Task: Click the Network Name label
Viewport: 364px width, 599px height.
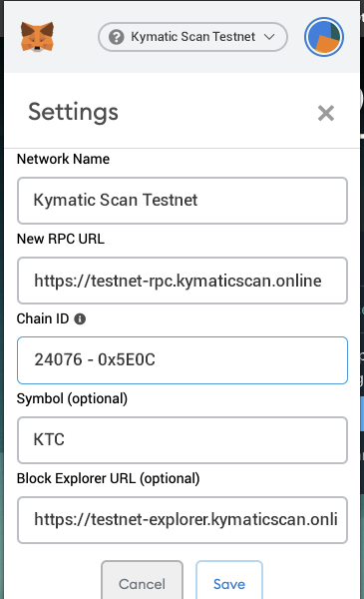Action: click(x=64, y=159)
